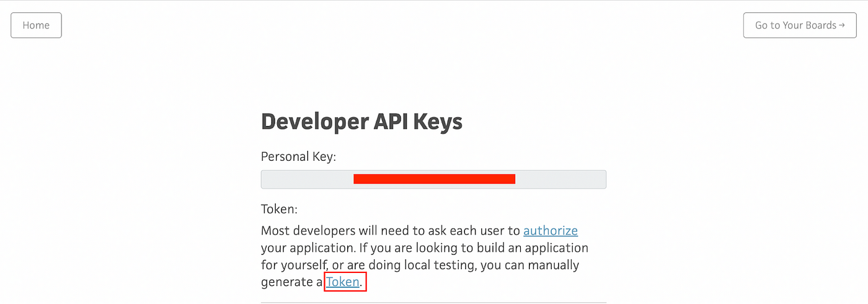Click the horizontal divider below the paragraph
The width and height of the screenshot is (868, 304).
pyautogui.click(x=433, y=303)
